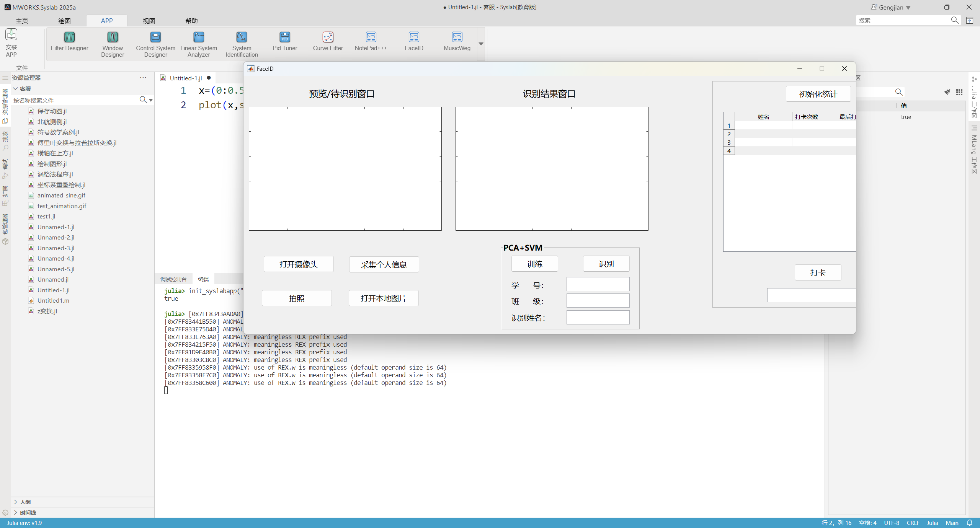Switch to the 调试控制台 panel tab

tap(173, 279)
